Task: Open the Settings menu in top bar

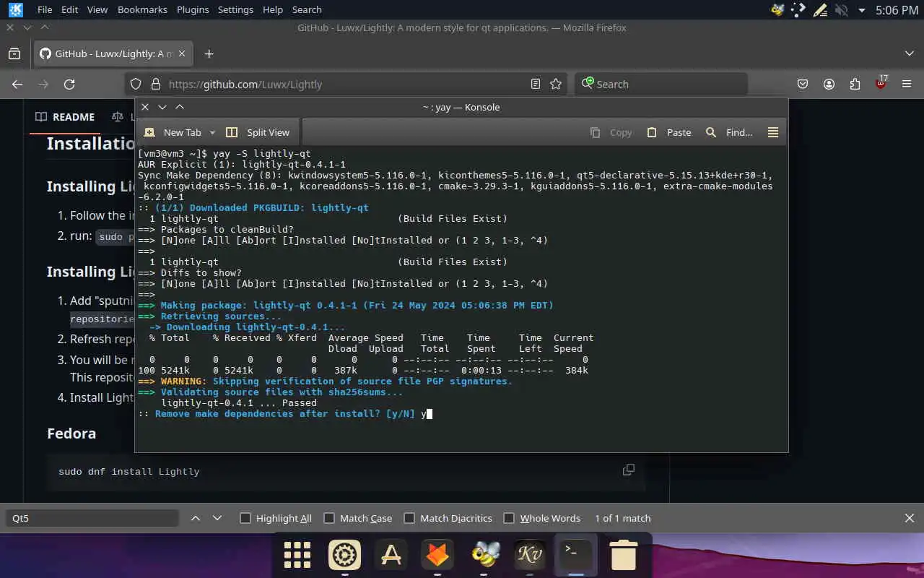Action: pos(235,10)
